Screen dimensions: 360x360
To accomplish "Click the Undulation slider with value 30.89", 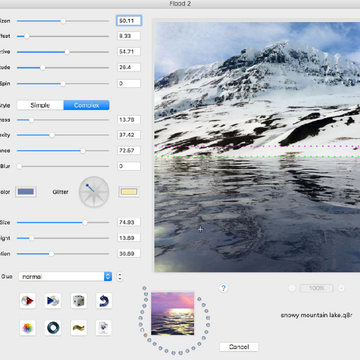I will coord(63,254).
